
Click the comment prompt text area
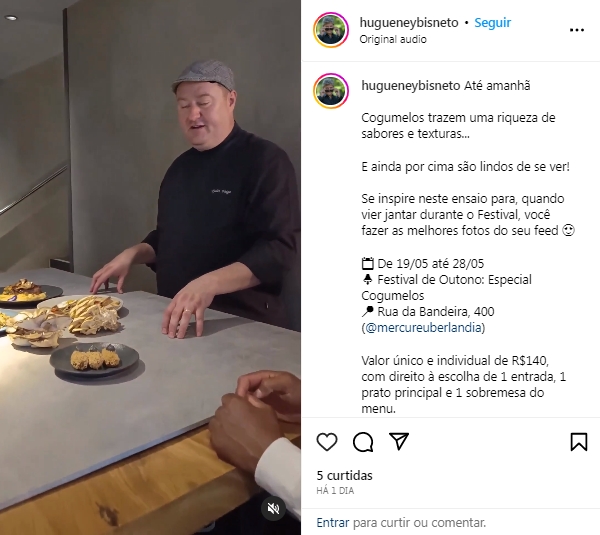click(x=419, y=522)
